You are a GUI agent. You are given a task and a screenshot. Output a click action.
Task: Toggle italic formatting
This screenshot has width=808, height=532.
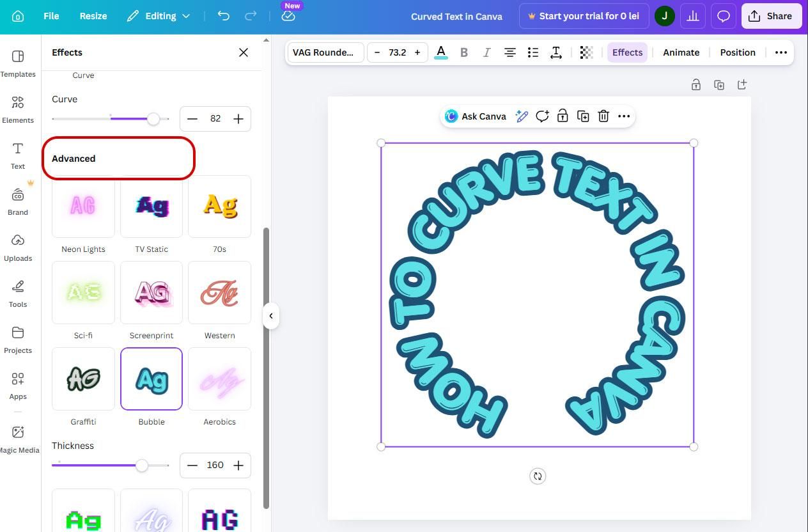(486, 52)
